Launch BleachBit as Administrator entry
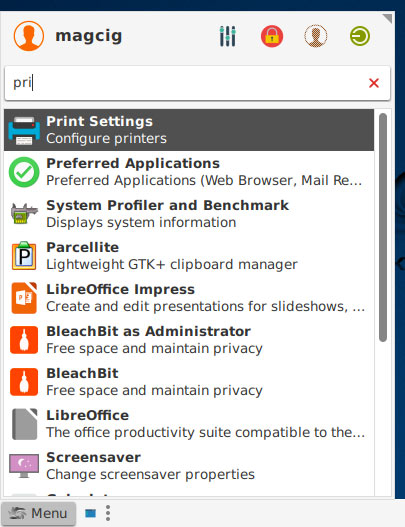The height and width of the screenshot is (527, 405). [189, 340]
